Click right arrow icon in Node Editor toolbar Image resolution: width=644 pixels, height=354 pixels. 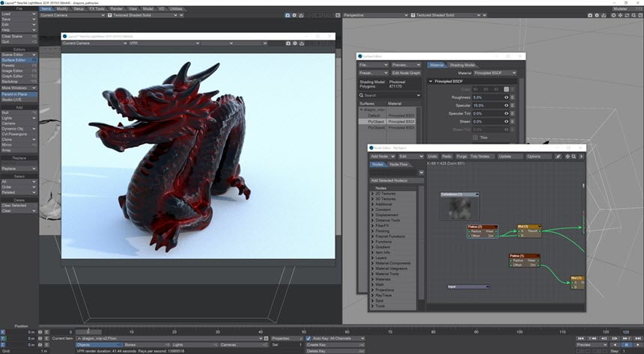[581, 156]
